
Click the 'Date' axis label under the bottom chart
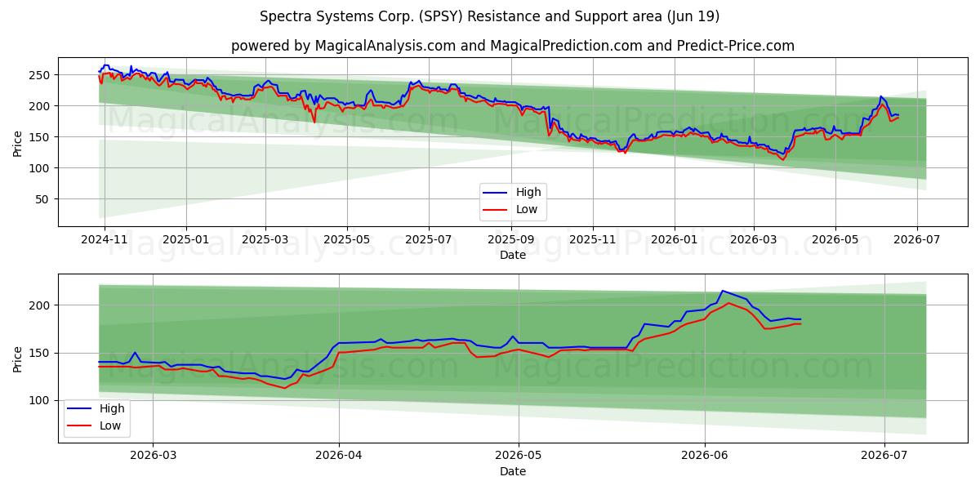(512, 471)
